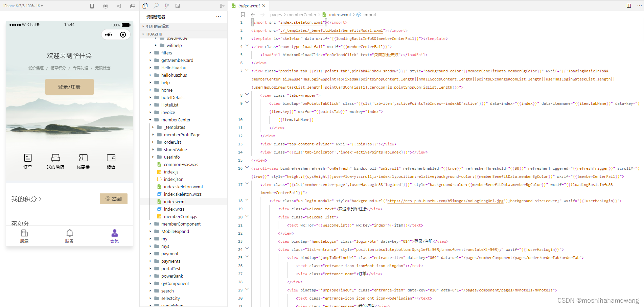Viewport: 644px width, 307px height.
Task: Expand the userInfo folder
Action: pos(183,157)
